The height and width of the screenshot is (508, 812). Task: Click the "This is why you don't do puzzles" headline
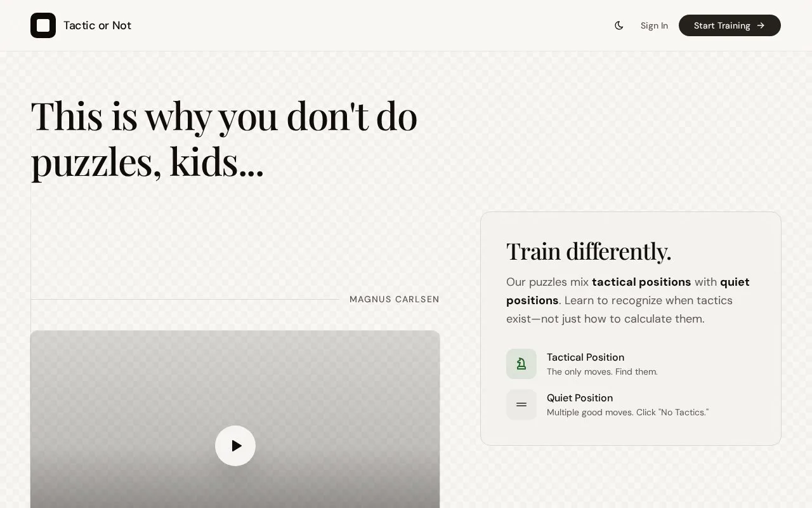click(224, 139)
